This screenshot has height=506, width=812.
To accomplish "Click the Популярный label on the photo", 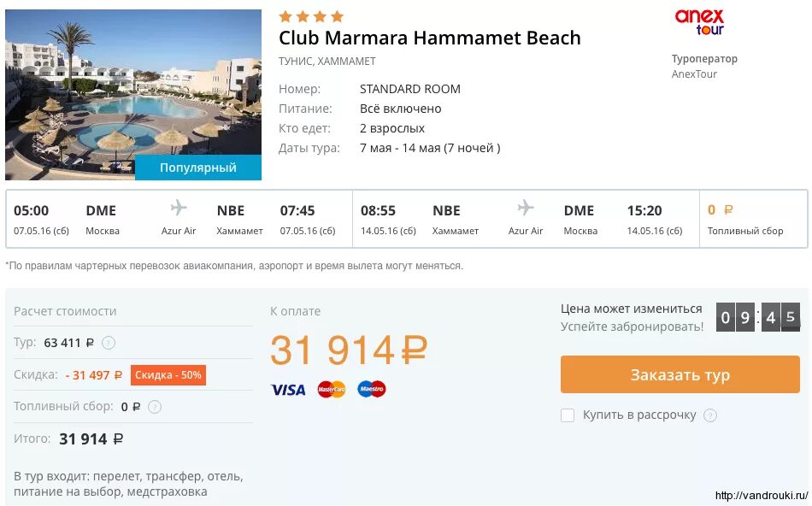I will coord(198,168).
